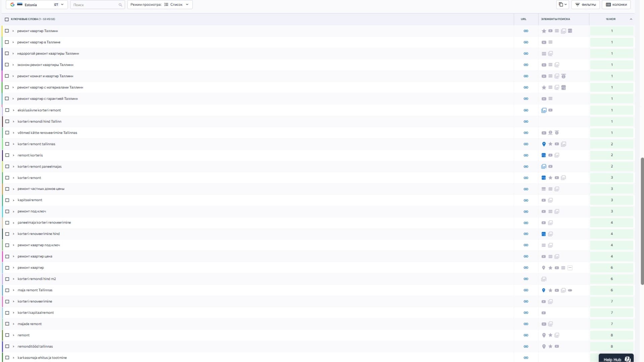Click images icon in 'eksklusiivne korteri remont' row

tap(544, 110)
